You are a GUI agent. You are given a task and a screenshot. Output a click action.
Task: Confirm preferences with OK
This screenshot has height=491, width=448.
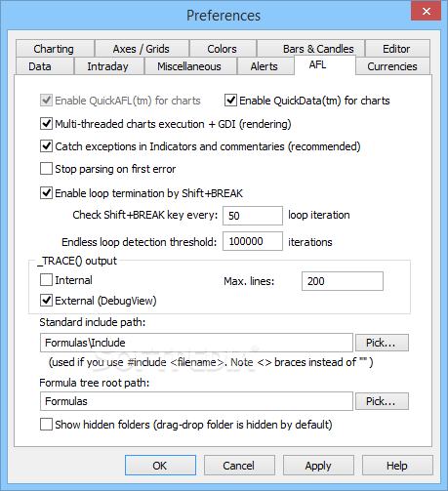[x=160, y=466]
